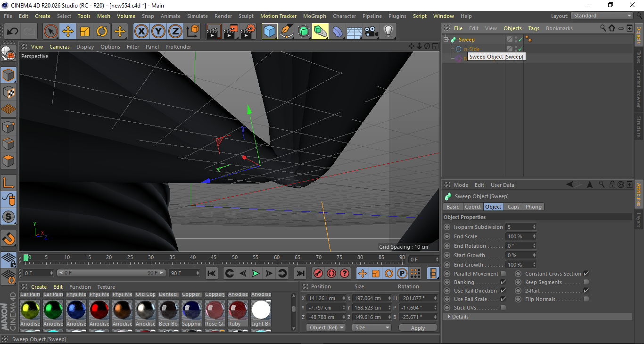Add a Light object

point(388,32)
